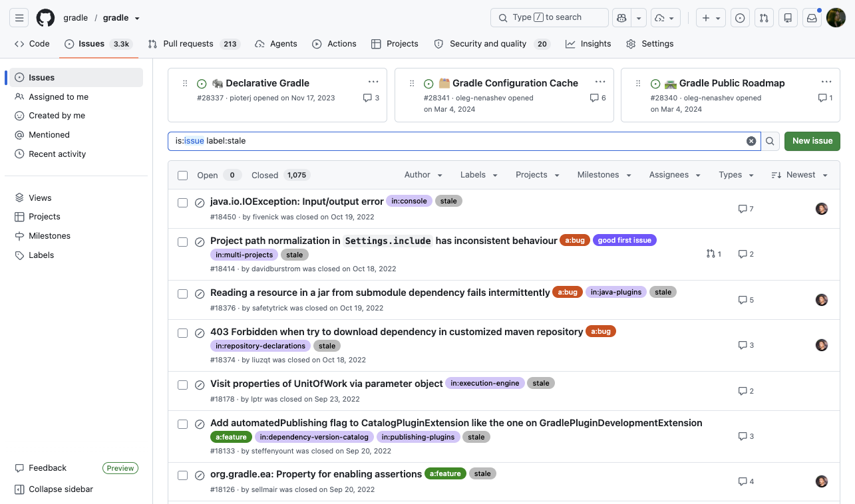Image resolution: width=855 pixels, height=504 pixels.
Task: Open the Labels filter dropdown
Action: tap(478, 175)
